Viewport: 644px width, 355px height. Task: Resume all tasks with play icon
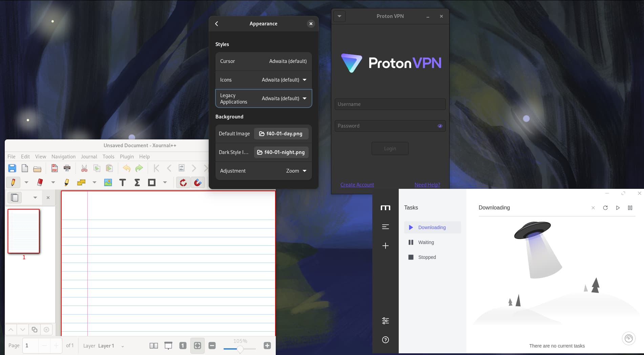(618, 208)
